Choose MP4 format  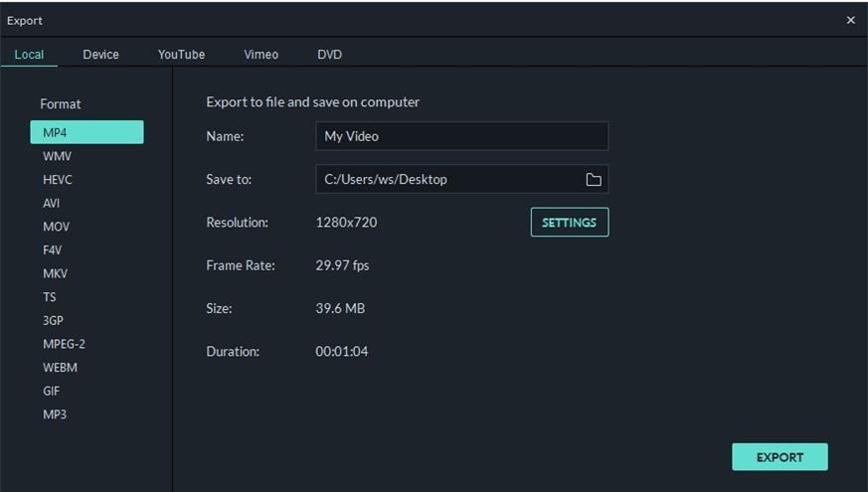pyautogui.click(x=87, y=132)
